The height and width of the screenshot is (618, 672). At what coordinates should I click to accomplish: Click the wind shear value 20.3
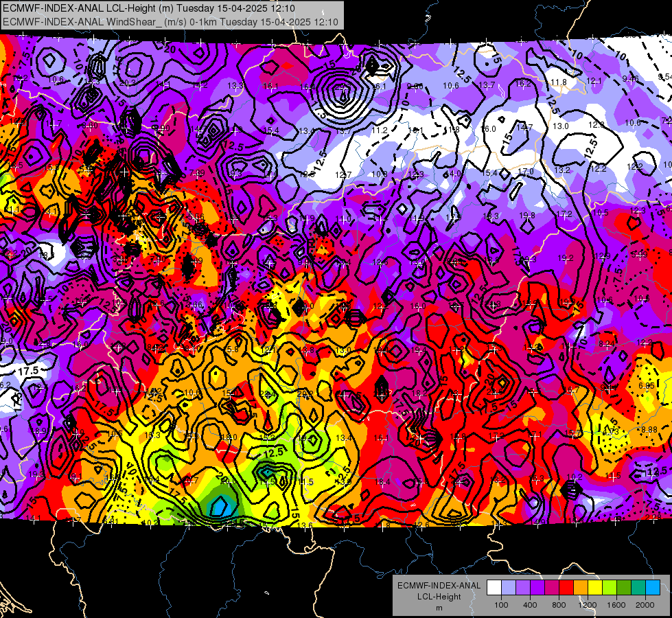tap(127, 83)
